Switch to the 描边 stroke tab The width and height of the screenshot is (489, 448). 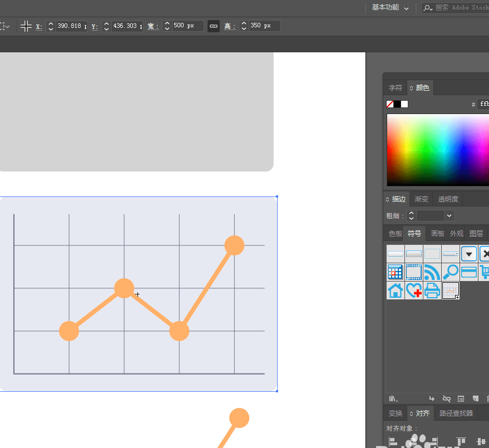pos(396,199)
